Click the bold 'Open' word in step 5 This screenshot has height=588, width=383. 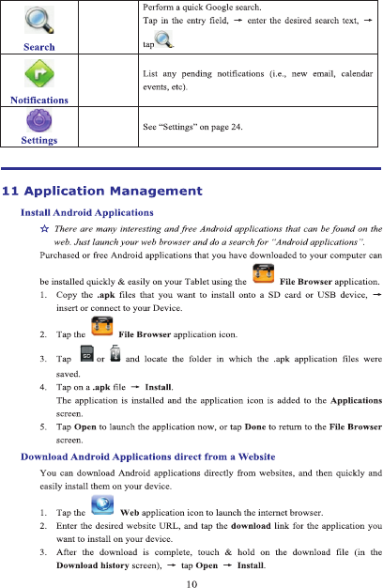tap(85, 426)
